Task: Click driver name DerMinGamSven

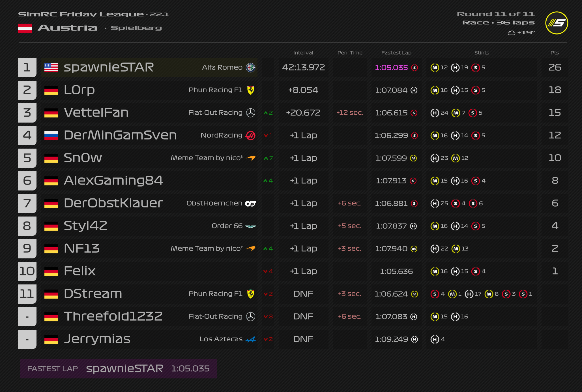Action: point(120,135)
